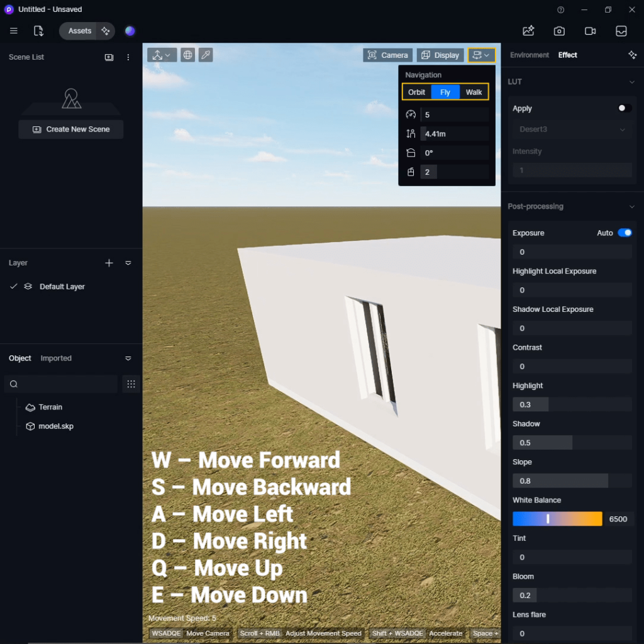Viewport: 644px width, 644px height.
Task: Click the globe icon in viewport toolbar
Action: [187, 55]
